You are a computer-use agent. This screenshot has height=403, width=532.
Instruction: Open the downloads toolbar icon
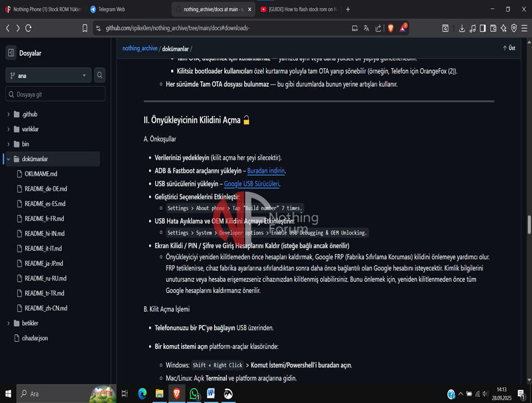[x=462, y=28]
